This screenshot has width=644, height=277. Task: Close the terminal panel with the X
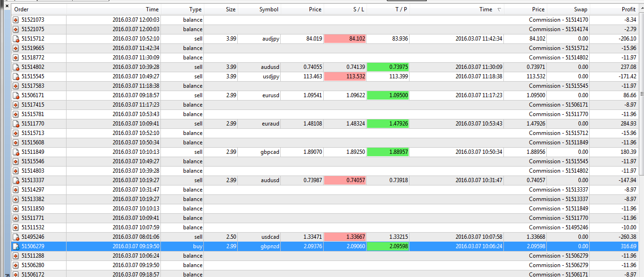(6, 6)
